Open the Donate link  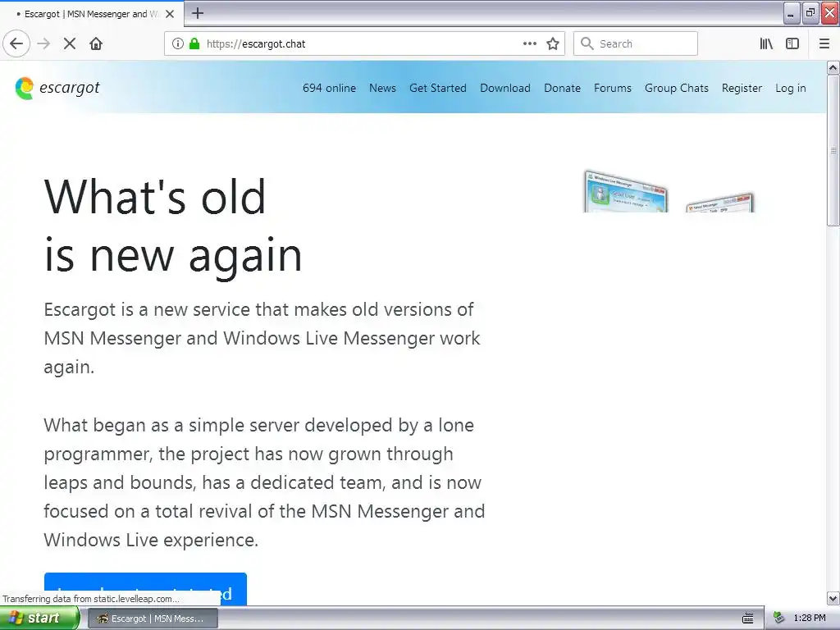pos(562,88)
